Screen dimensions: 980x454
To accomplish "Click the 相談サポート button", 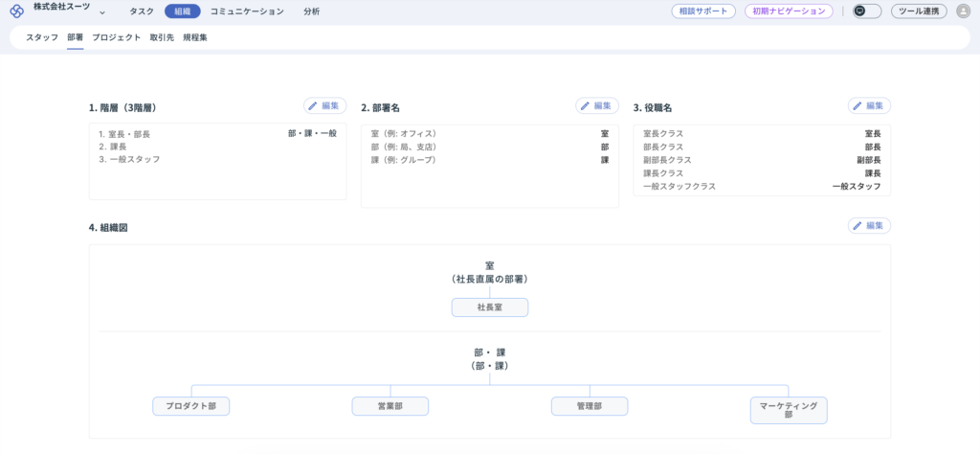I will (x=703, y=11).
